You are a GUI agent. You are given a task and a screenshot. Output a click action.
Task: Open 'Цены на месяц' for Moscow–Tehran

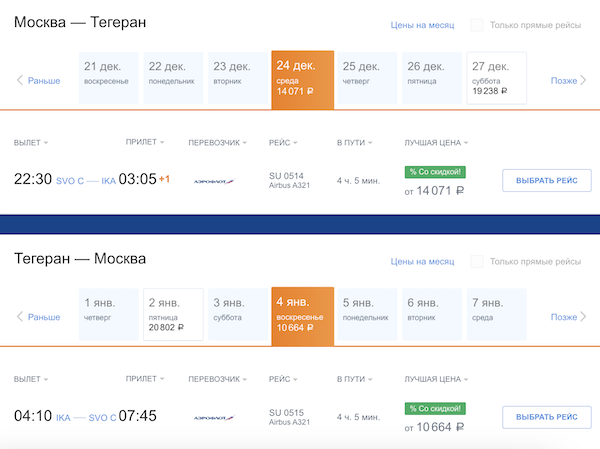pos(421,25)
